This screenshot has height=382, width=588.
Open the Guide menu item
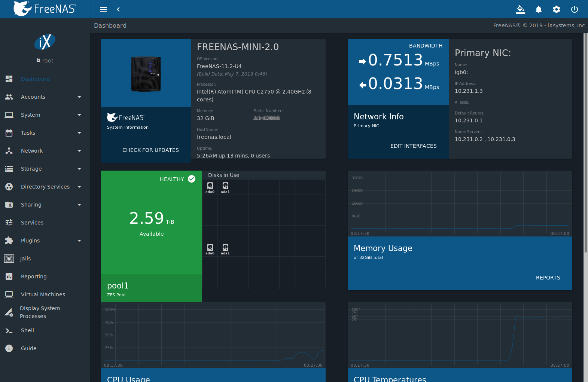[45, 348]
